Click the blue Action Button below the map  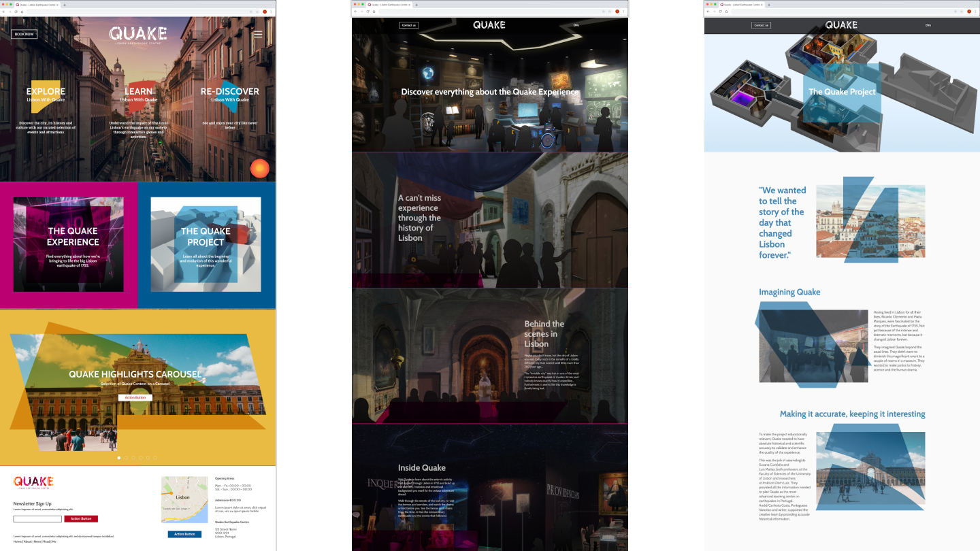pyautogui.click(x=184, y=534)
